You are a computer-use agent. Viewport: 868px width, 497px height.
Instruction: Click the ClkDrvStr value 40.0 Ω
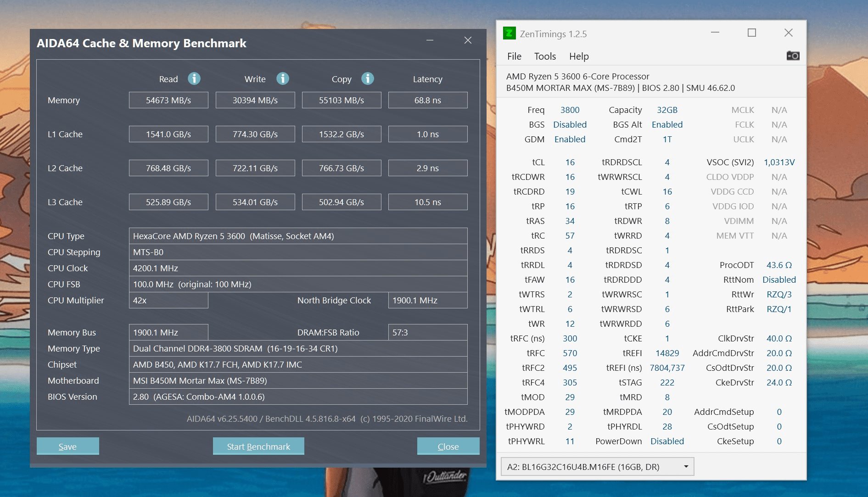[779, 338]
